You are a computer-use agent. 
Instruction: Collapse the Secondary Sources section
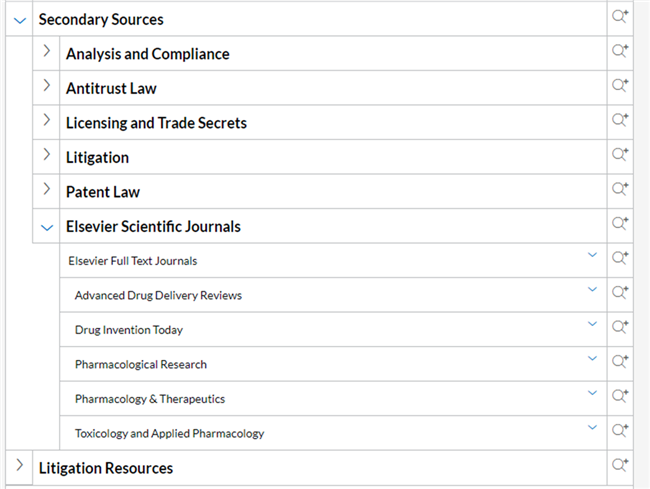point(20,20)
